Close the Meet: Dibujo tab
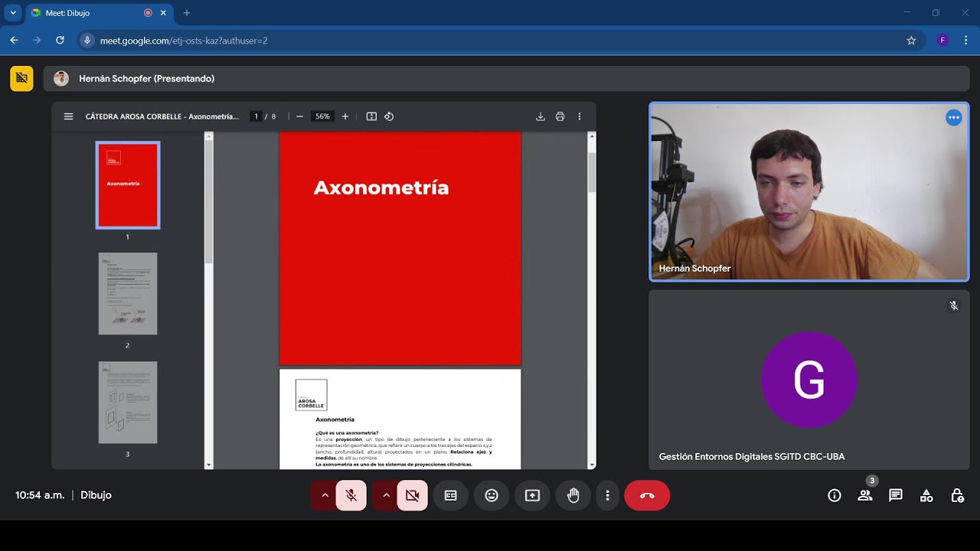The width and height of the screenshot is (980, 551). coord(163,13)
